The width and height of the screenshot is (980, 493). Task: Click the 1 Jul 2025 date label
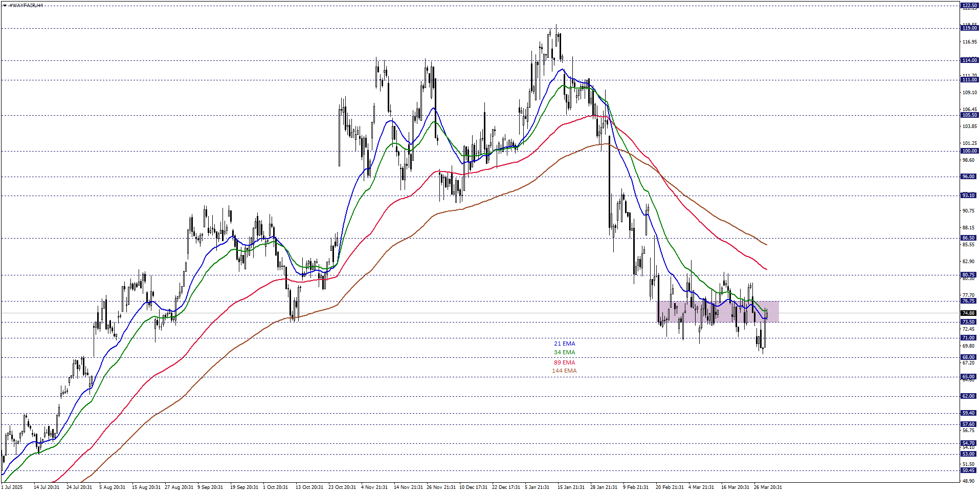(12, 487)
